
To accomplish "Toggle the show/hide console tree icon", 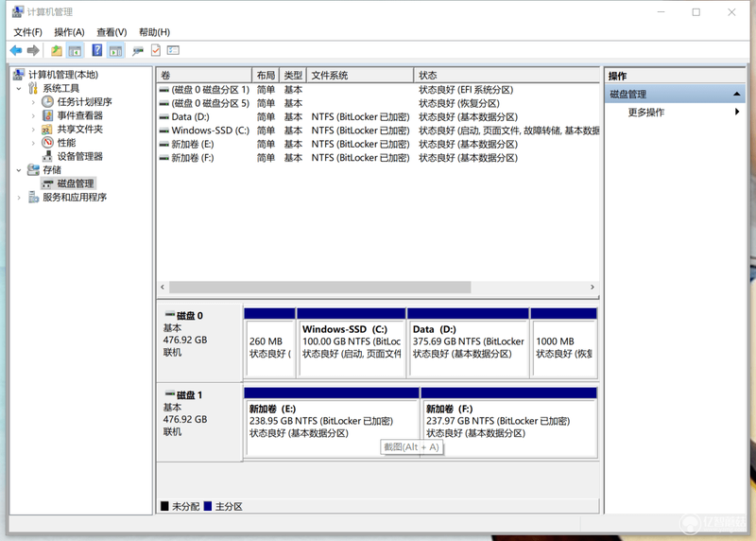I will click(75, 50).
